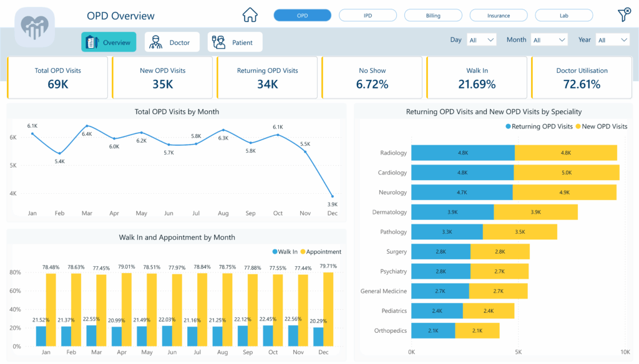Switch to the IPD tab
The image size is (639, 364).
pos(368,15)
